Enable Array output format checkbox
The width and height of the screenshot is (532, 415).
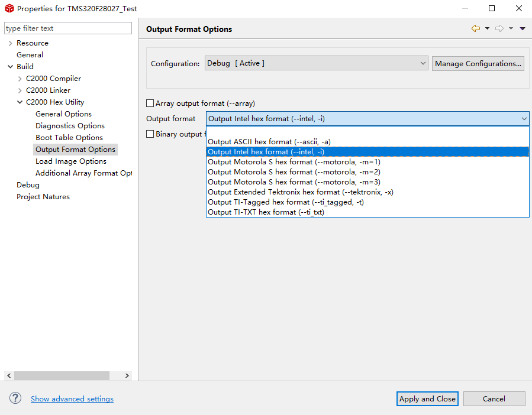150,103
